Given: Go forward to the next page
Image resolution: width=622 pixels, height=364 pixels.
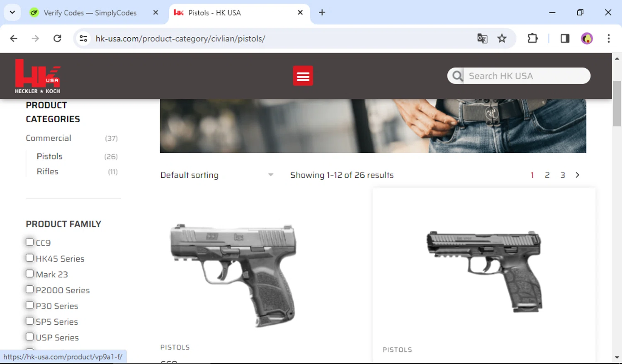Looking at the screenshot, I should (35, 39).
